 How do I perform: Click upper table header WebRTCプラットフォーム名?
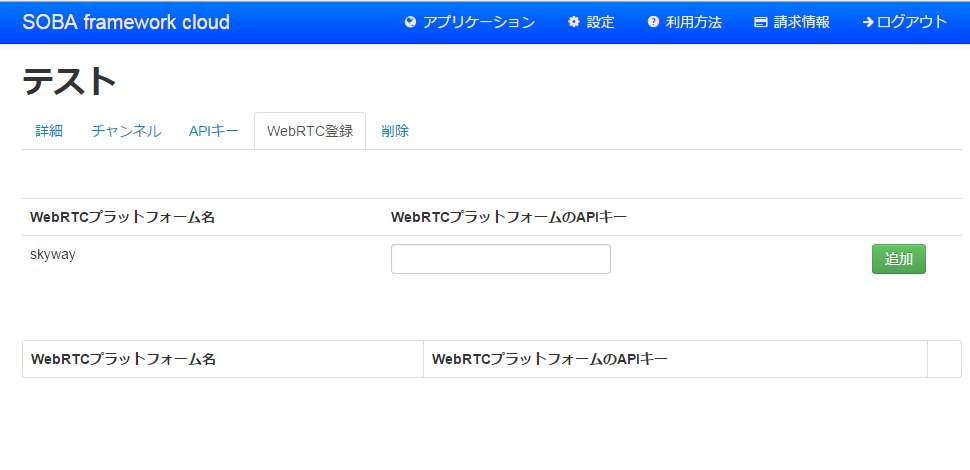pyautogui.click(x=122, y=218)
